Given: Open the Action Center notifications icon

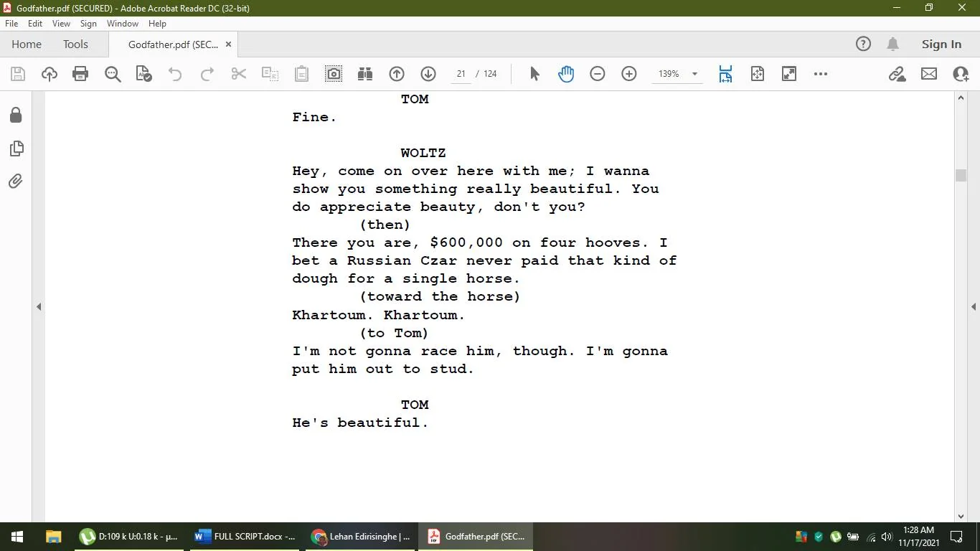Looking at the screenshot, I should point(956,537).
